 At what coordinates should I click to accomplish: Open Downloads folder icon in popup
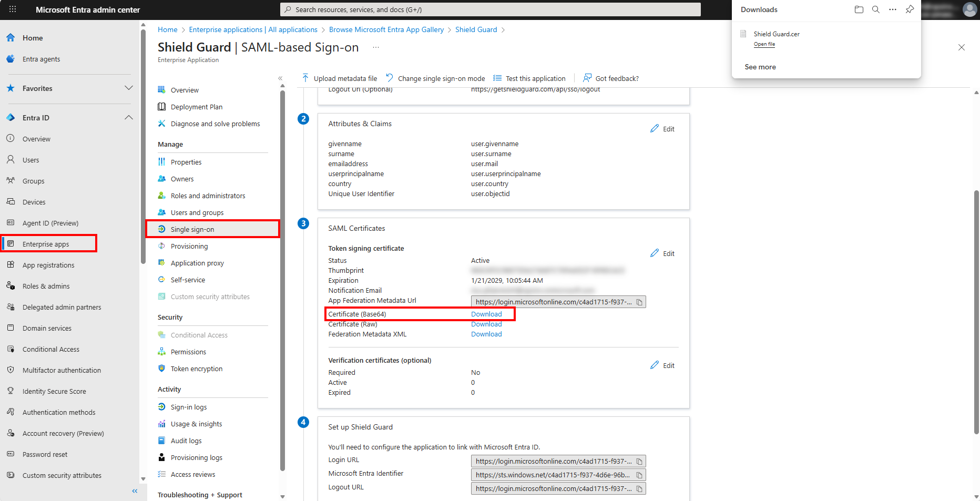click(x=859, y=9)
